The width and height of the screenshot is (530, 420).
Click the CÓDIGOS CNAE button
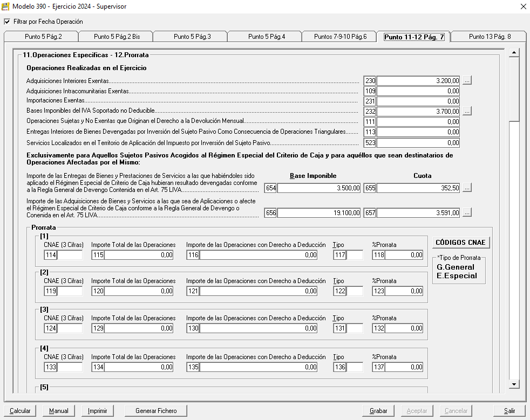460,243
